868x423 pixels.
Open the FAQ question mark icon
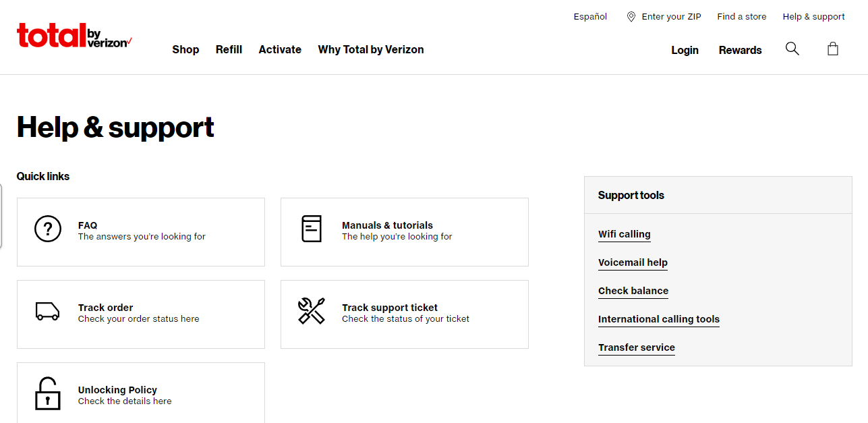pyautogui.click(x=48, y=229)
